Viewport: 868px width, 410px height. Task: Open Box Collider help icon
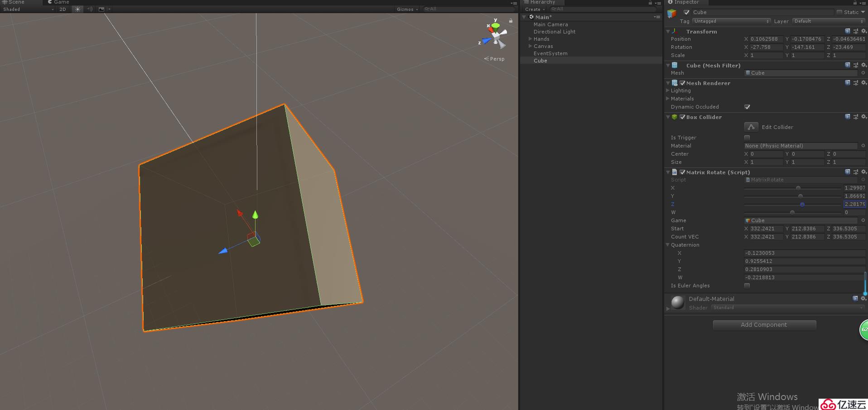tap(847, 117)
